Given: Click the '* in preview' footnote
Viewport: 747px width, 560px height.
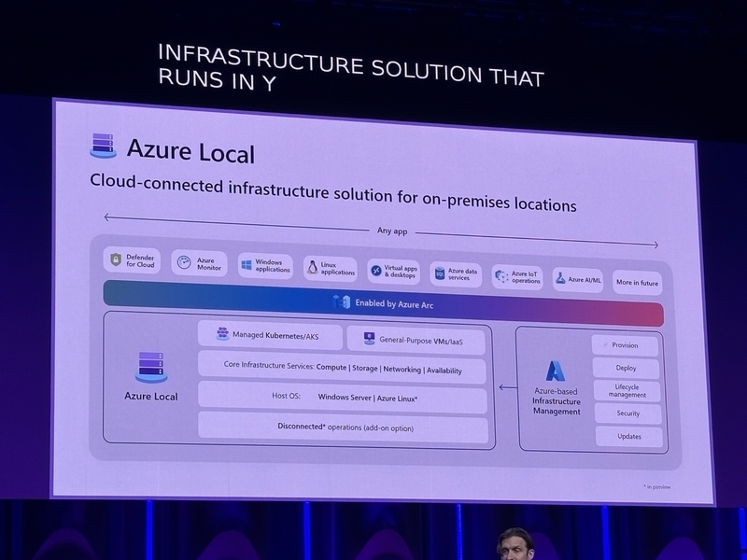Looking at the screenshot, I should [x=657, y=486].
